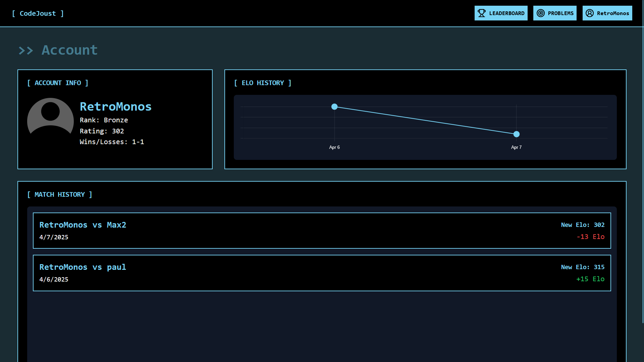Image resolution: width=644 pixels, height=362 pixels.
Task: Open the RetroMonos profile menu
Action: (x=607, y=13)
